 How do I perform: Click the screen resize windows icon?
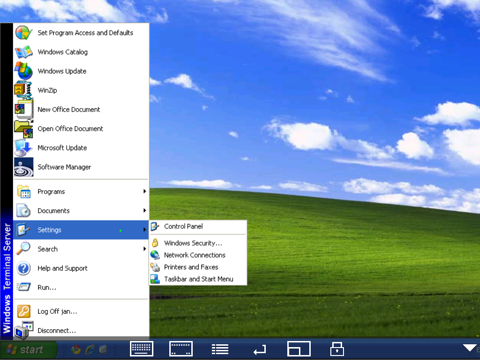point(299,349)
